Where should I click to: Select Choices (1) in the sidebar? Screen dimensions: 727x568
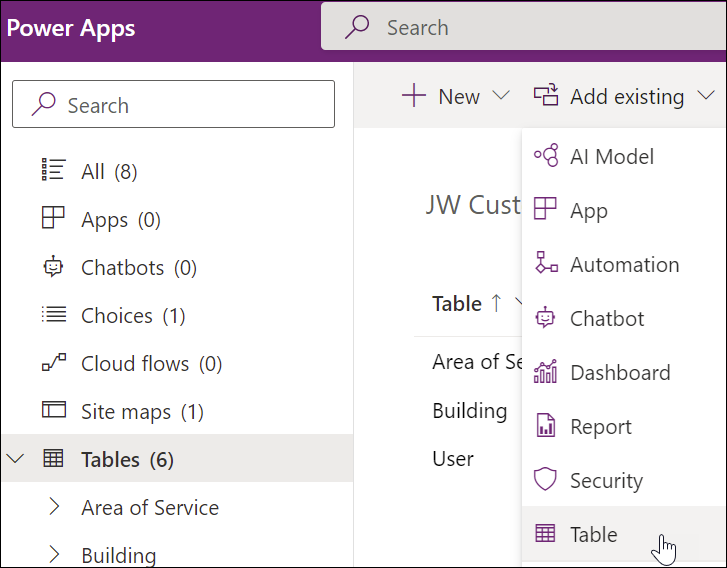click(x=177, y=315)
